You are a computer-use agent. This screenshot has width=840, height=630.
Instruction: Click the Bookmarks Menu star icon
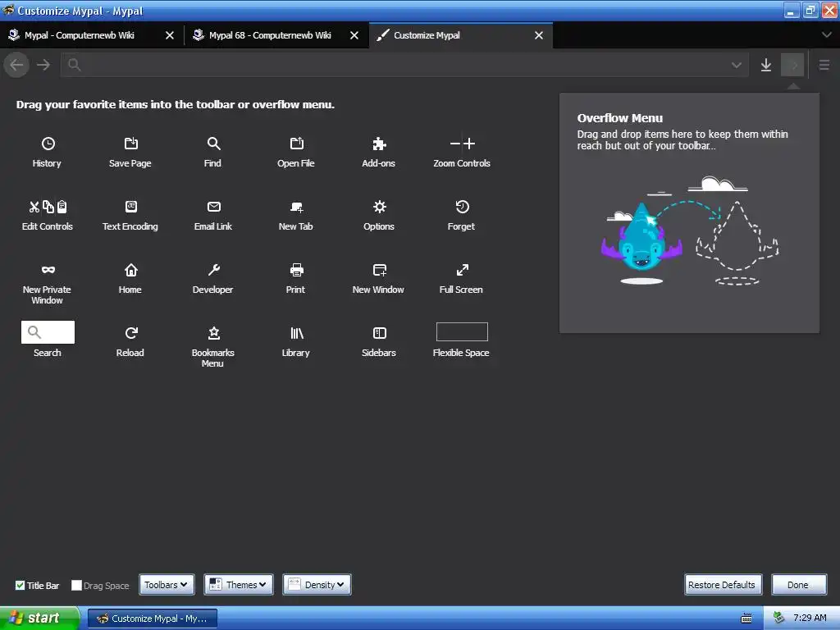tap(214, 333)
